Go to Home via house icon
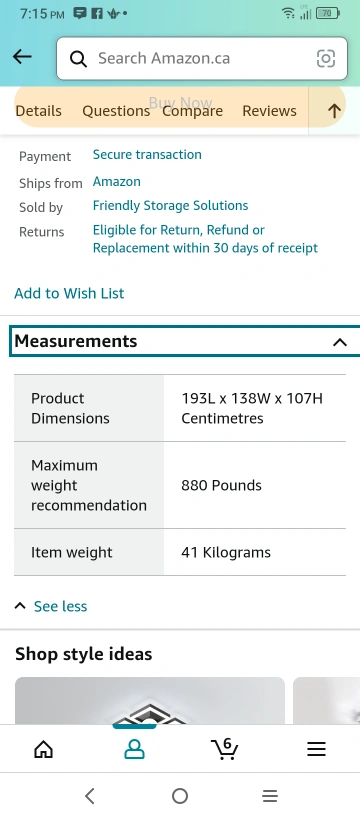Screen dimensions: 360x820 tap(43, 749)
